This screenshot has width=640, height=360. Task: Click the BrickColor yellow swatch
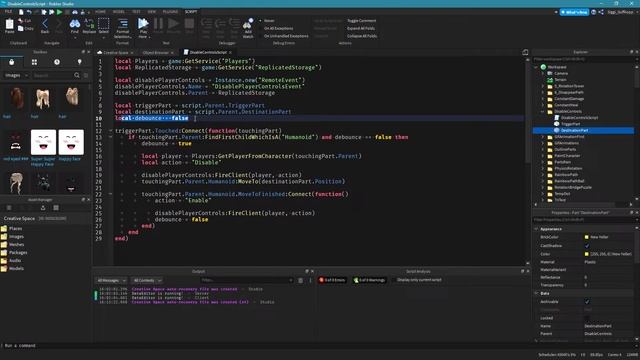587,237
